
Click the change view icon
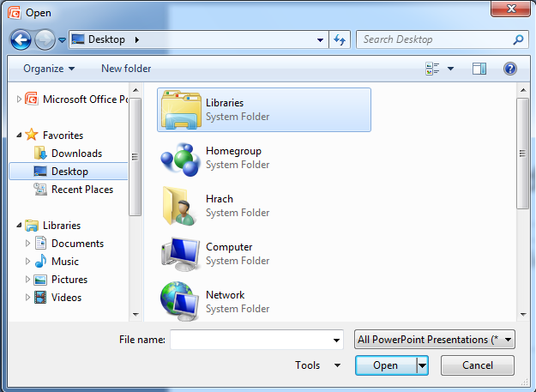[x=433, y=69]
